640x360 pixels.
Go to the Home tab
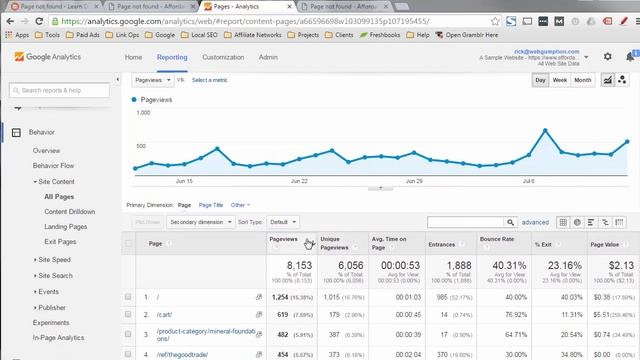coord(133,57)
